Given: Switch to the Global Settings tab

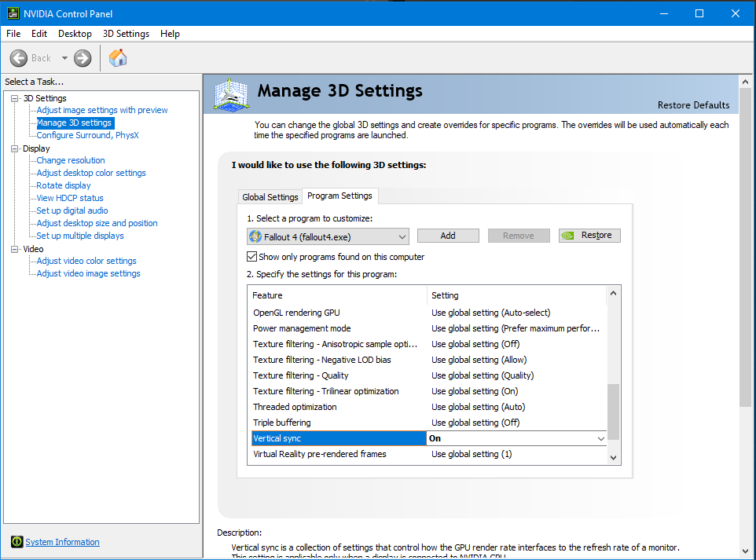Looking at the screenshot, I should coord(270,197).
